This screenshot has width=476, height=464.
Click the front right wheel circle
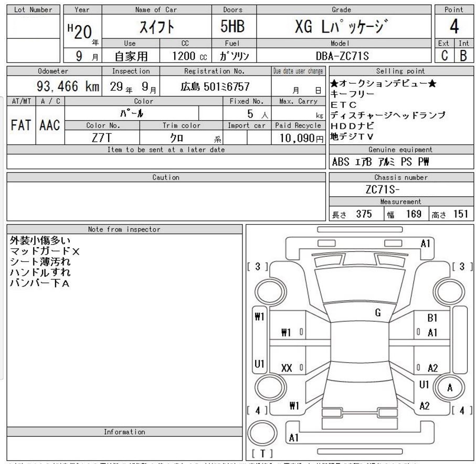coord(449,291)
